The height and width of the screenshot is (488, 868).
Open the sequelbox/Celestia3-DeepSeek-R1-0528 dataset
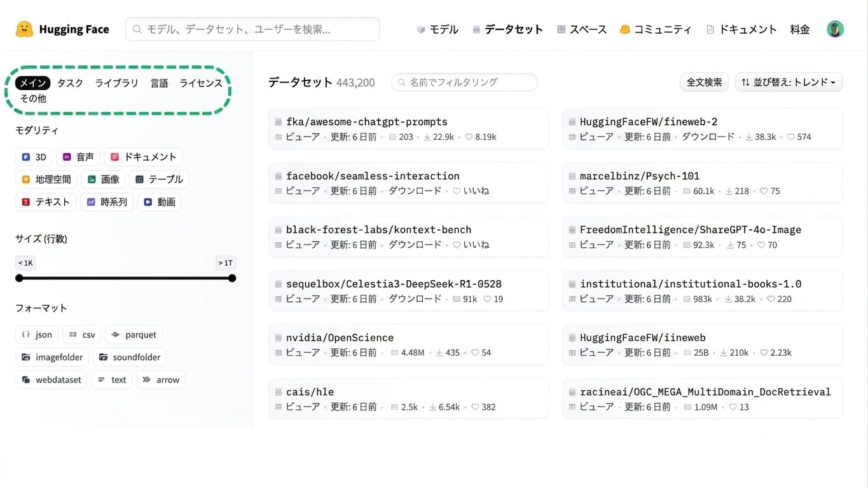(x=409, y=291)
